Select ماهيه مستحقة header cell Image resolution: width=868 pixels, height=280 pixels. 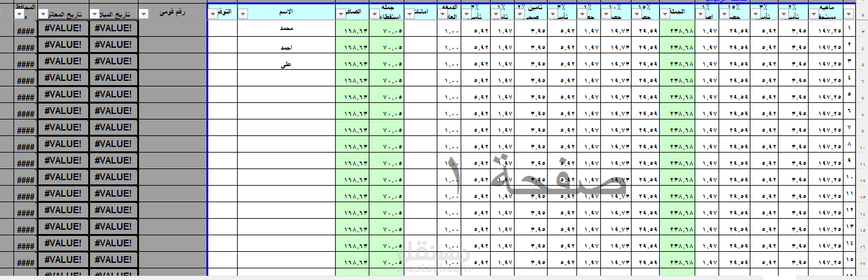(x=826, y=11)
